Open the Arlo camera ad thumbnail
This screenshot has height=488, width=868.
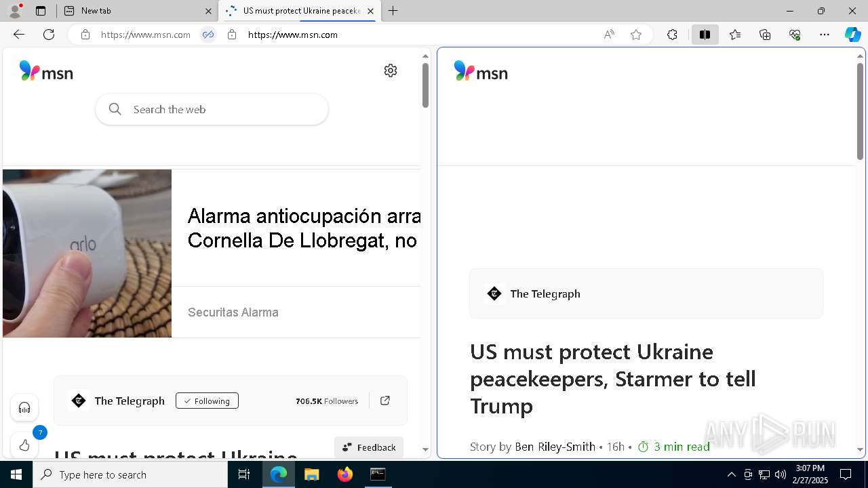(87, 253)
